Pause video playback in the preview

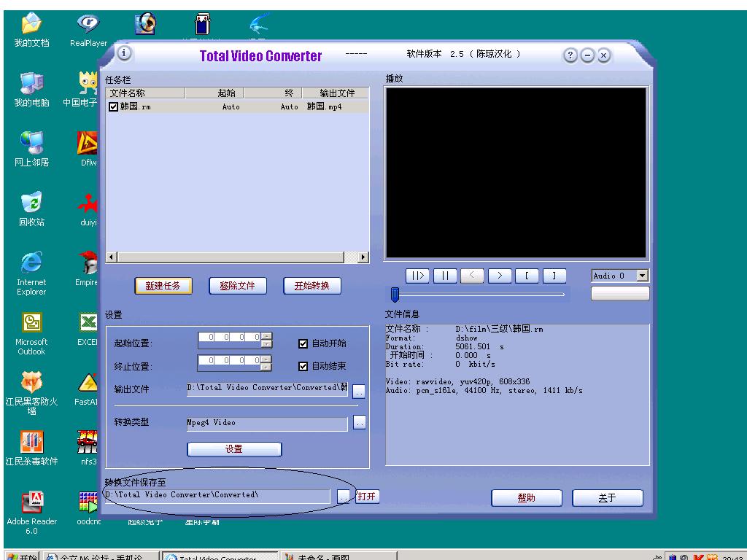tap(445, 276)
